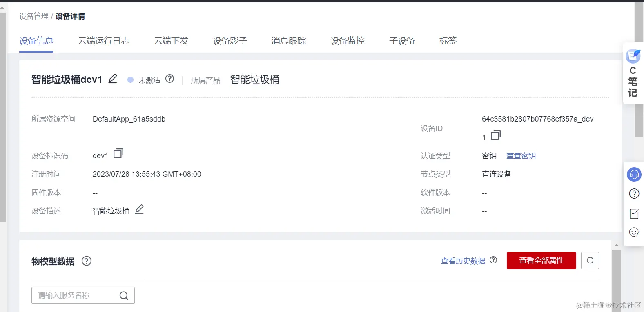Edit 设备描述 pencil icon
Screen dimensions: 644x312
[139, 209]
